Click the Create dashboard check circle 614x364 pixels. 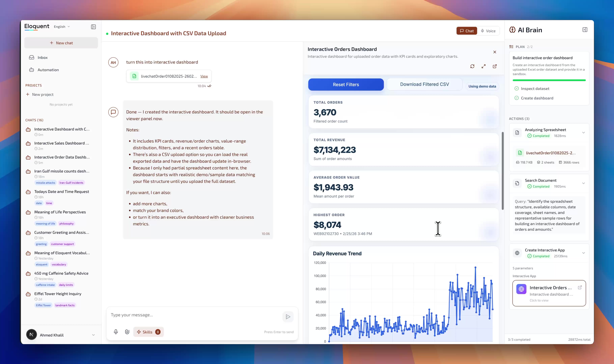point(517,98)
